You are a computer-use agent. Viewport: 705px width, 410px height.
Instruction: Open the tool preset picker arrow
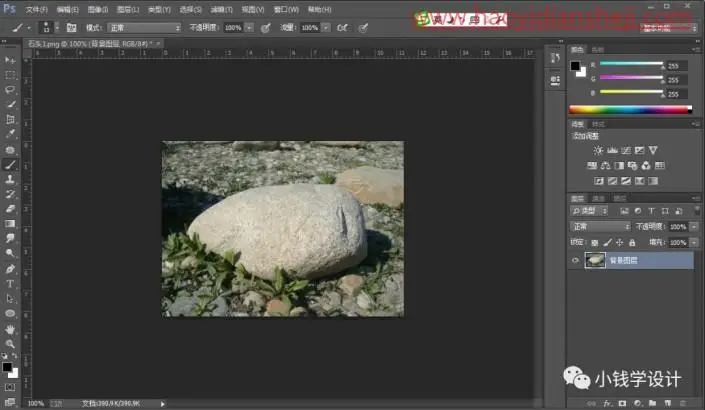[x=30, y=28]
